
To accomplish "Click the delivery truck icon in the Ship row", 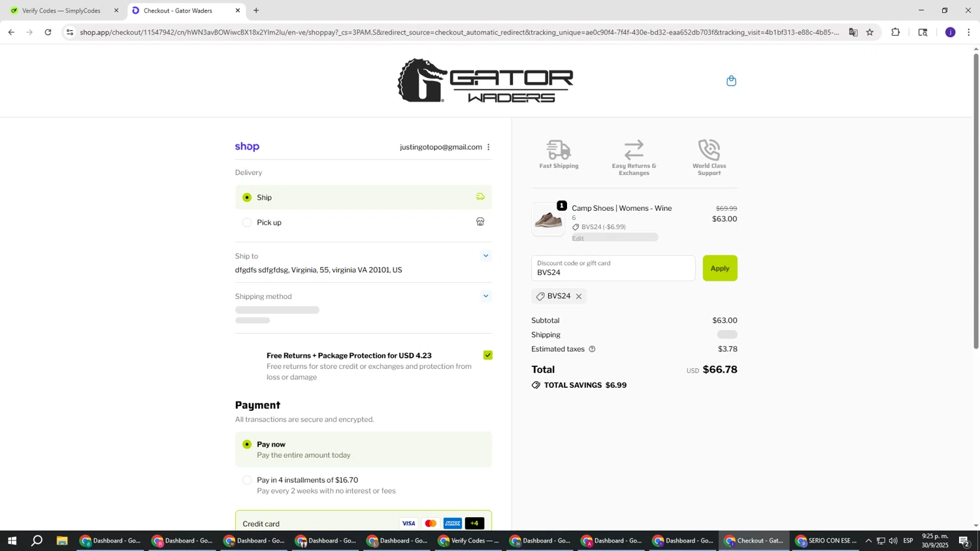I will 480,197.
